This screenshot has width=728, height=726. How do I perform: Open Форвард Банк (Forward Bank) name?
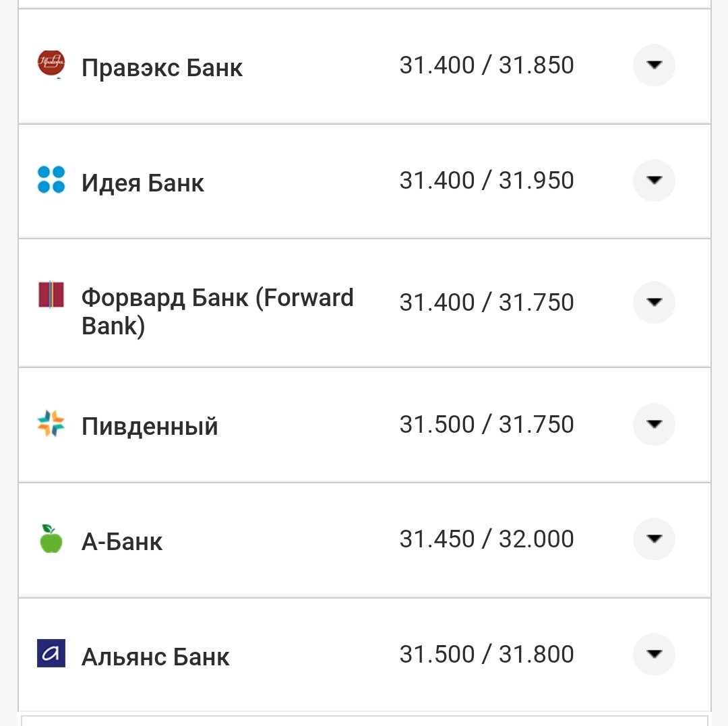217,311
